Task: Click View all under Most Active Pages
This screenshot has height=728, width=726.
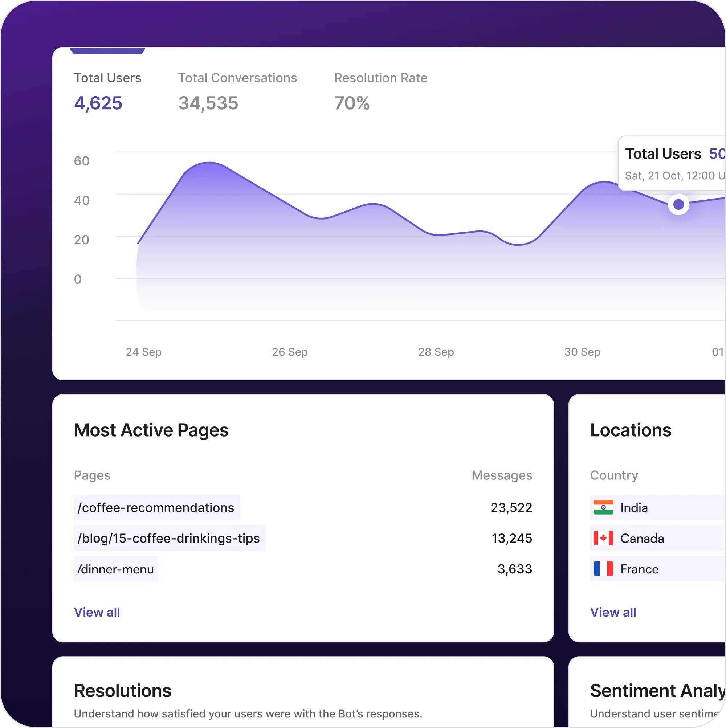Action: 97,612
